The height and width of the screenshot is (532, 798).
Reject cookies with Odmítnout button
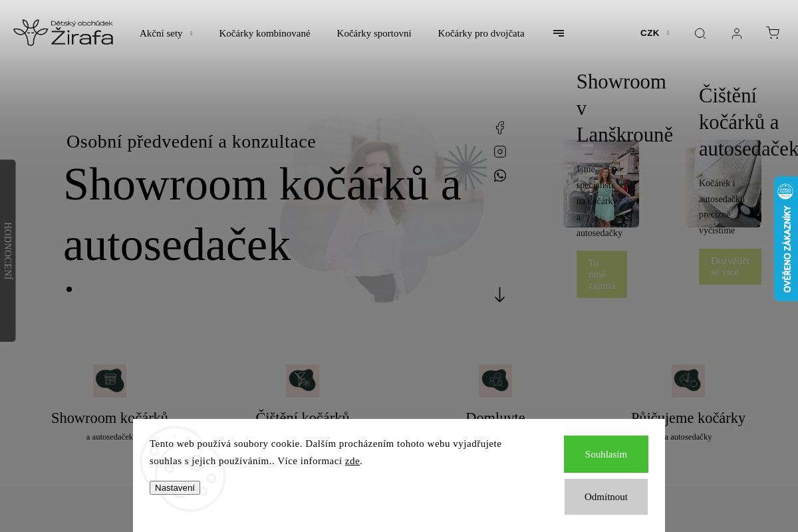tap(606, 497)
